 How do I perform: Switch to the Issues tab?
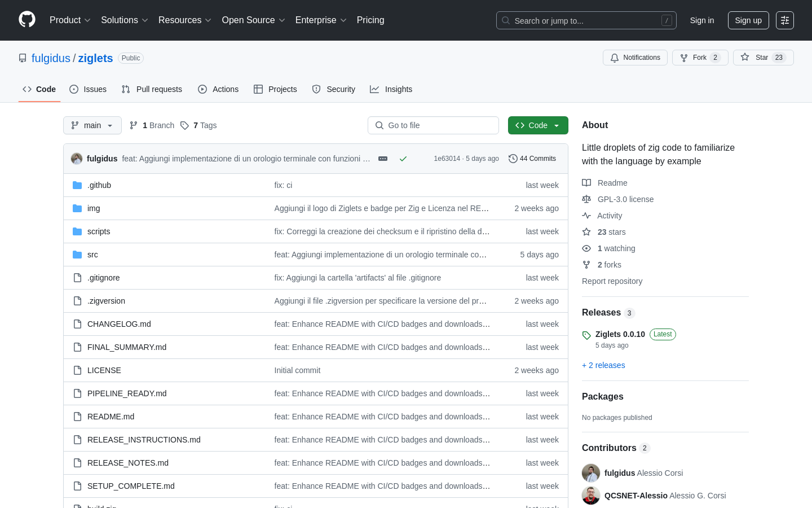tap(88, 89)
